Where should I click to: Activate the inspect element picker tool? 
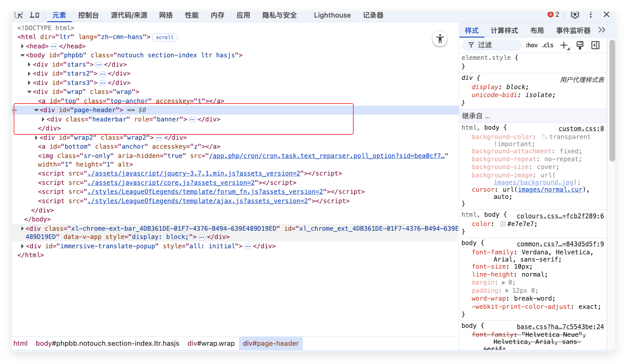(19, 15)
